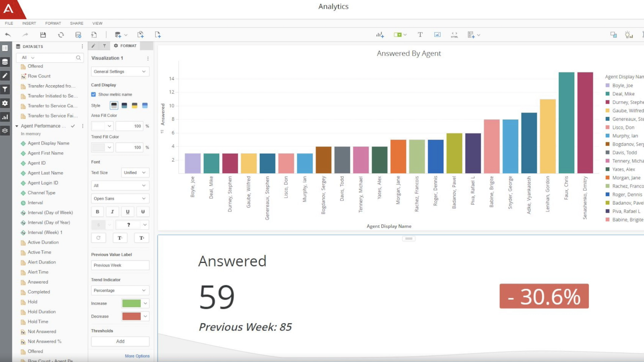The height and width of the screenshot is (362, 644).
Task: Click the INSERT menu item
Action: point(29,23)
